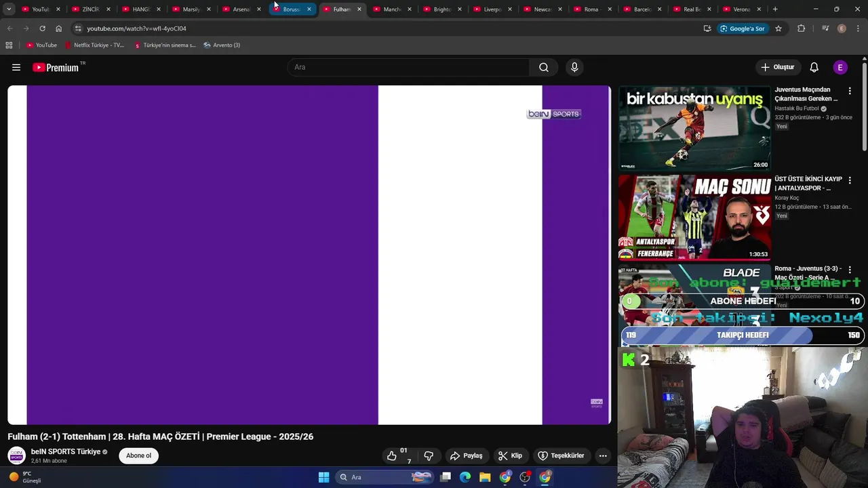
Task: Open the Oluştur create menu
Action: pos(777,67)
